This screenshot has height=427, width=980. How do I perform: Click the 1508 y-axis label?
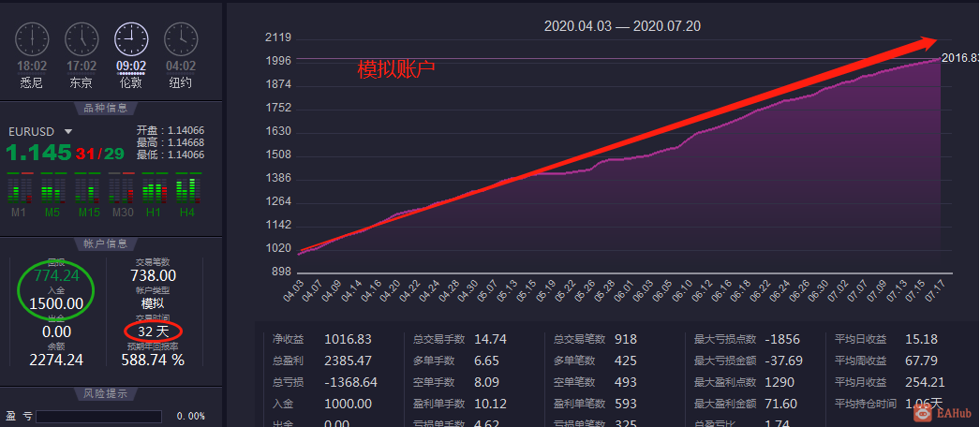coord(279,155)
